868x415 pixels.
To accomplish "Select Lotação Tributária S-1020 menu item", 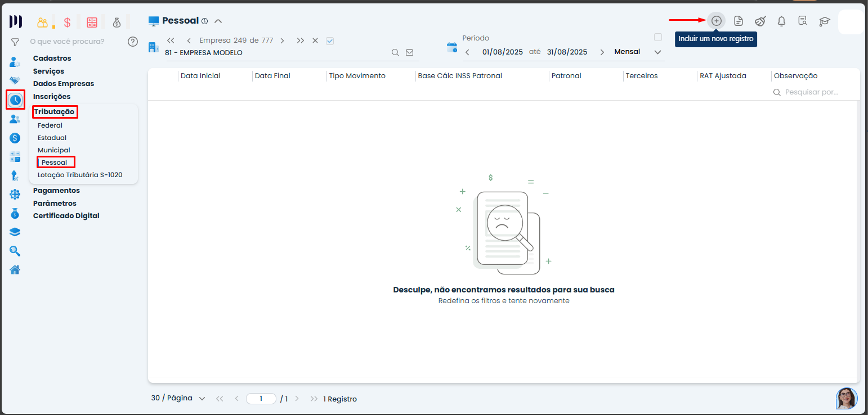I will [80, 175].
